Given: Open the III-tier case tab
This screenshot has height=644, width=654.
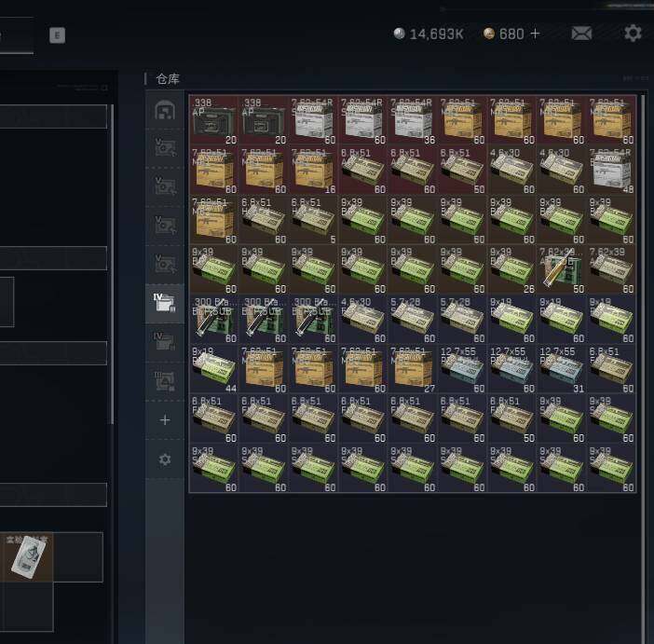Looking at the screenshot, I should pos(165,380).
